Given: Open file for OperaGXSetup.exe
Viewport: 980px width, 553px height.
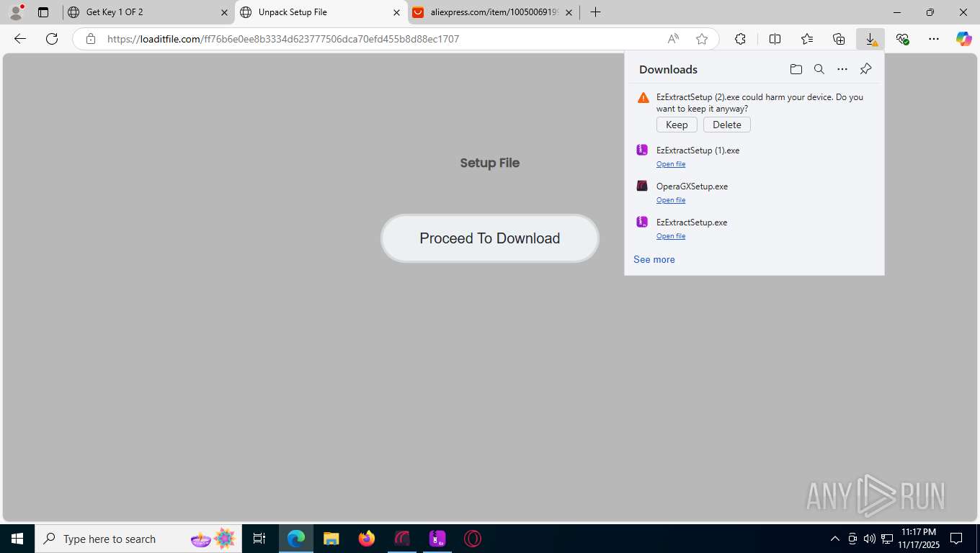Looking at the screenshot, I should coord(671,200).
